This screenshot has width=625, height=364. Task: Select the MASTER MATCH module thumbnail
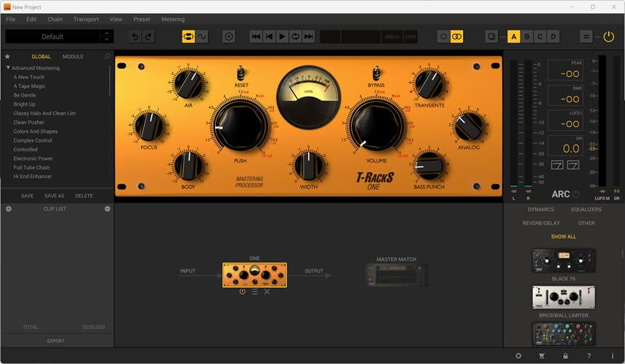click(x=397, y=275)
